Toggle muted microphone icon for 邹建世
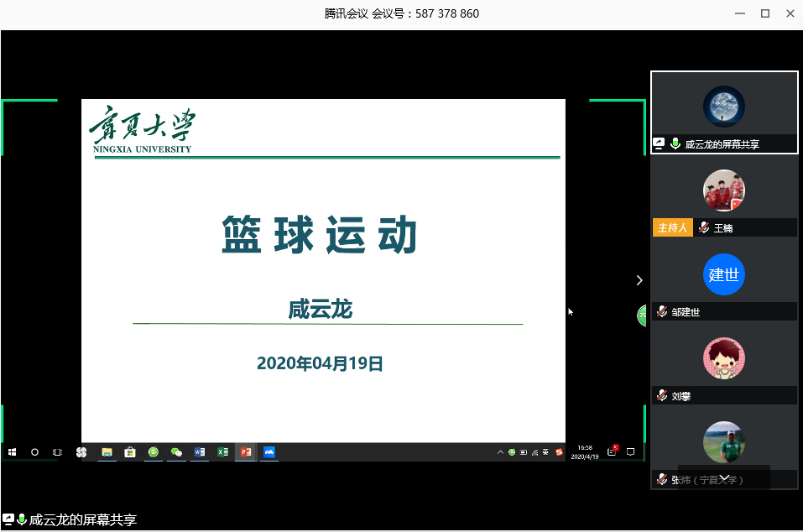 coord(662,312)
